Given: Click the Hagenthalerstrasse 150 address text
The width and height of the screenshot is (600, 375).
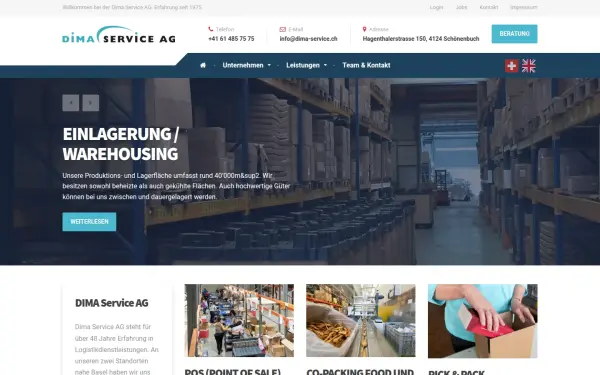Looking at the screenshot, I should (421, 39).
